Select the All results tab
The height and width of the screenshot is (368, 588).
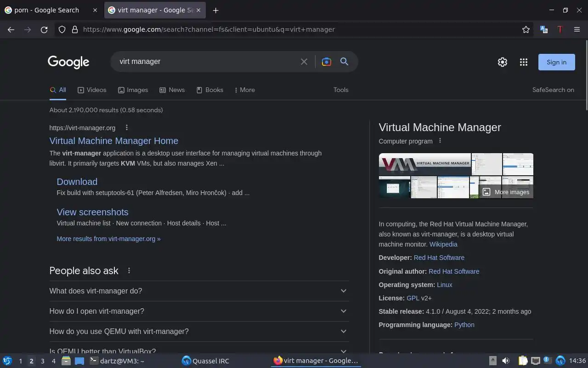pos(58,90)
